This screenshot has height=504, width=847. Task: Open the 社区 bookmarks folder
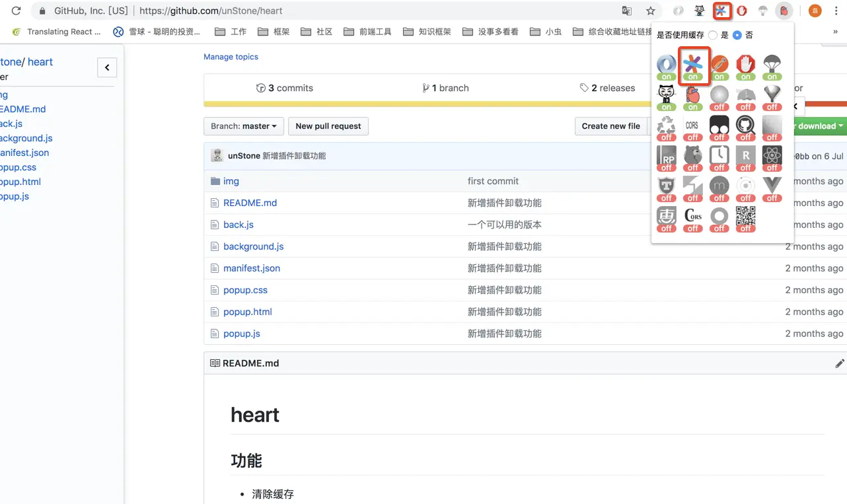tap(316, 32)
